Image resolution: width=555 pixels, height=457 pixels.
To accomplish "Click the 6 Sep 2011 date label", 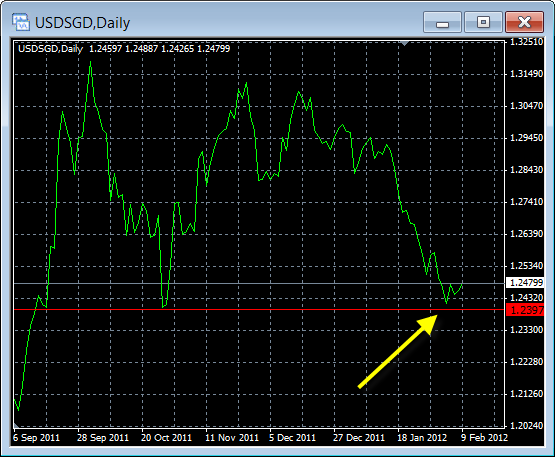I will (x=36, y=438).
